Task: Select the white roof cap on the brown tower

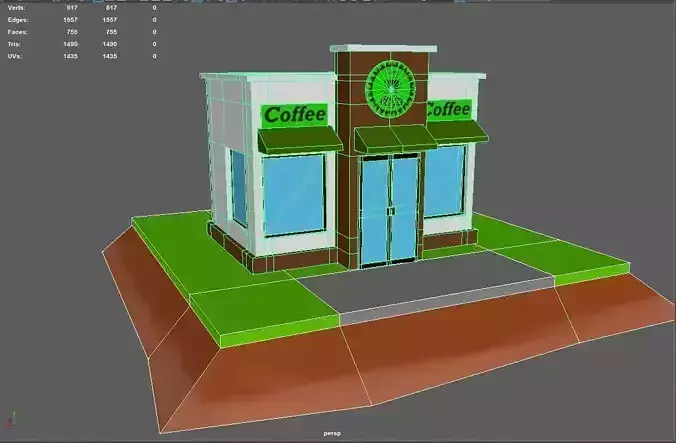Action: (384, 48)
